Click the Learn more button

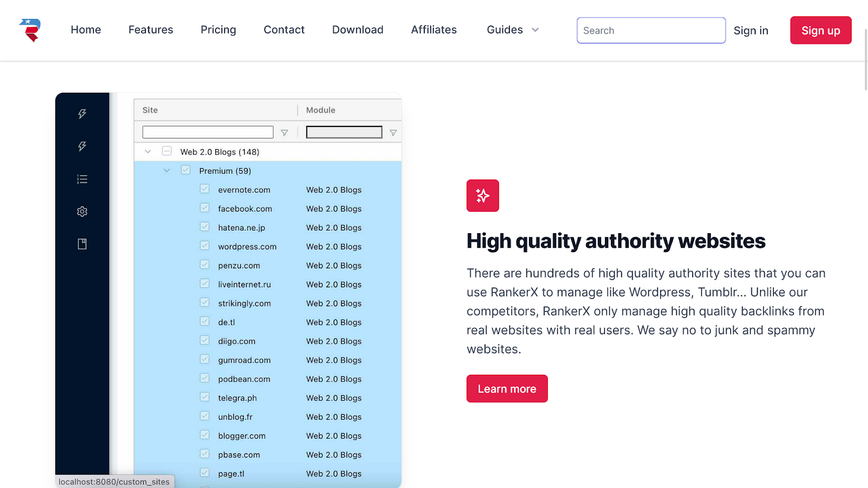pos(507,389)
